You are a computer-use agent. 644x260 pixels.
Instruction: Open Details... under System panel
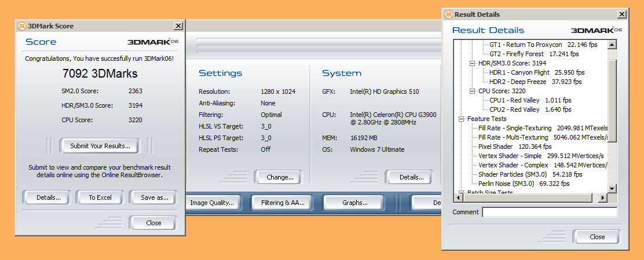pos(412,177)
